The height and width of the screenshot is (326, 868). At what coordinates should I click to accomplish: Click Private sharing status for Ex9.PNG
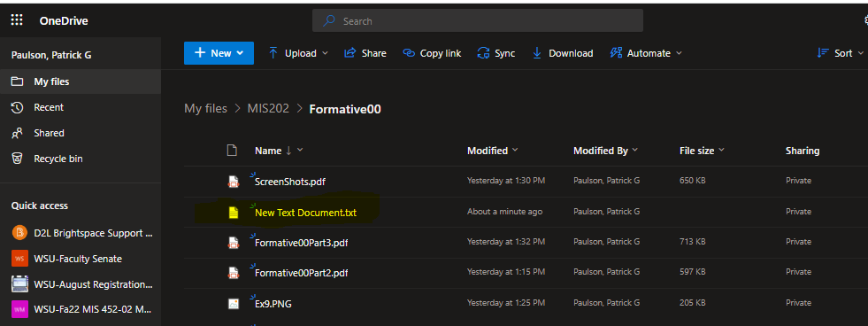tap(798, 303)
